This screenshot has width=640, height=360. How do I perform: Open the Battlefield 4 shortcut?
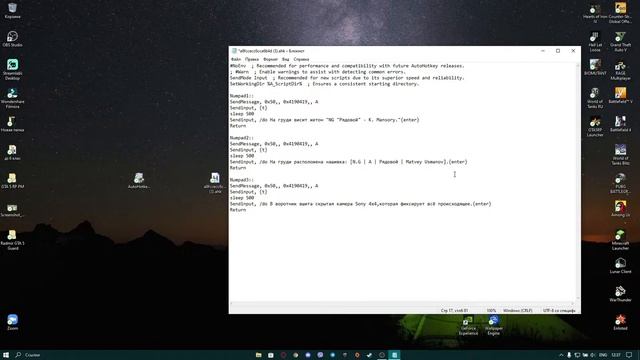[x=620, y=124]
